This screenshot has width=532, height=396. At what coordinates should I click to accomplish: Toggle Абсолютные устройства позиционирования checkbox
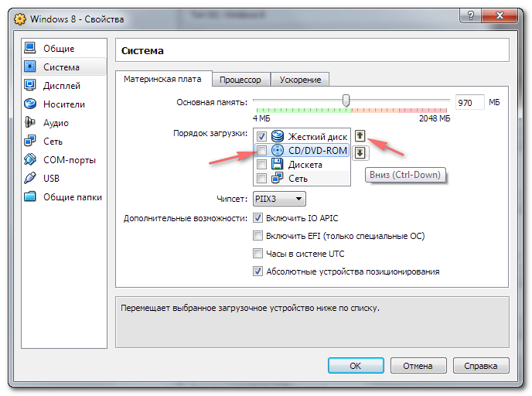257,271
